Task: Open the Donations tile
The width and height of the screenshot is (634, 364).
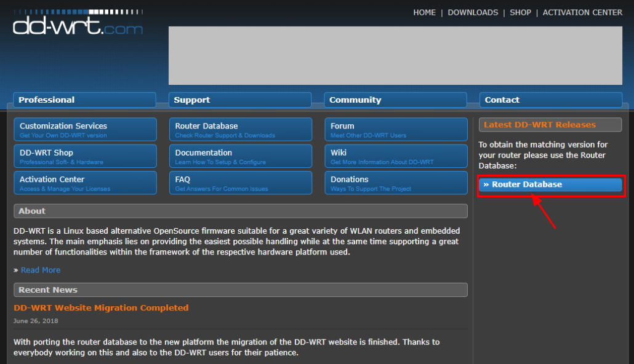Action: tap(396, 183)
